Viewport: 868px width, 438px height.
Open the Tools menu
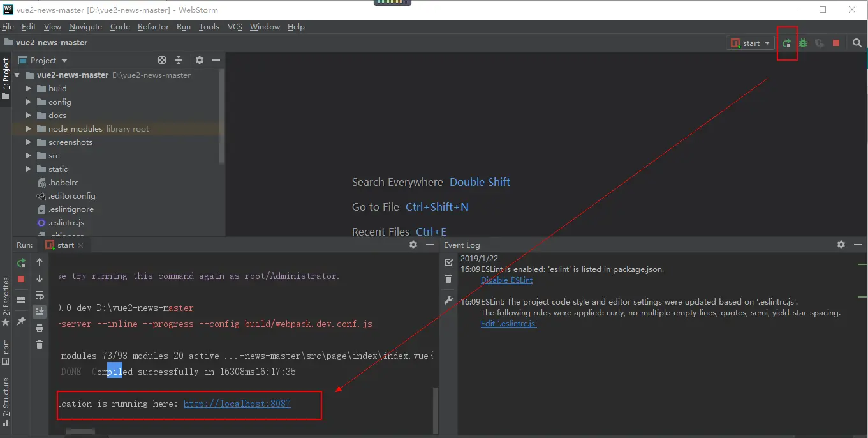[x=209, y=26]
